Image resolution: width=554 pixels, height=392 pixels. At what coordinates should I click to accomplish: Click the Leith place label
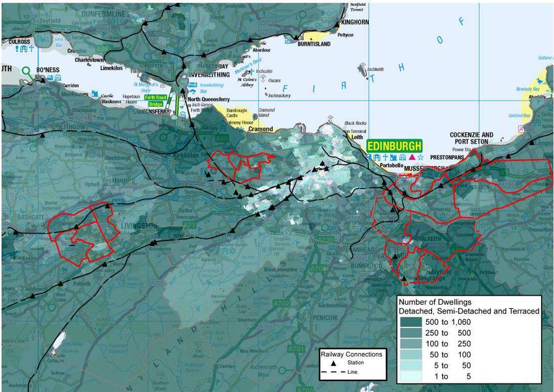click(357, 137)
